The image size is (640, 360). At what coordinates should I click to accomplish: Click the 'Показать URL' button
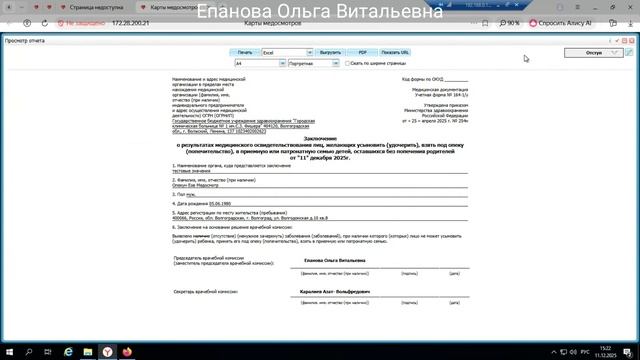pyautogui.click(x=395, y=53)
